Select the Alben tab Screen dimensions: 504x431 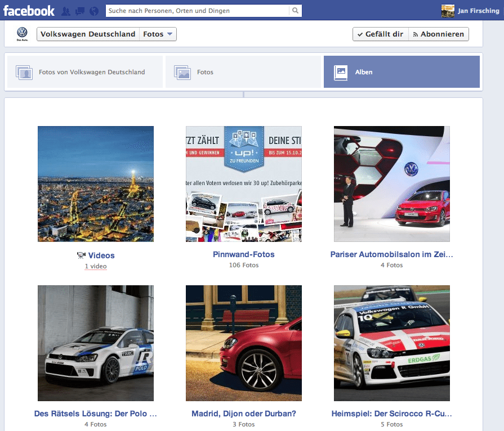402,71
